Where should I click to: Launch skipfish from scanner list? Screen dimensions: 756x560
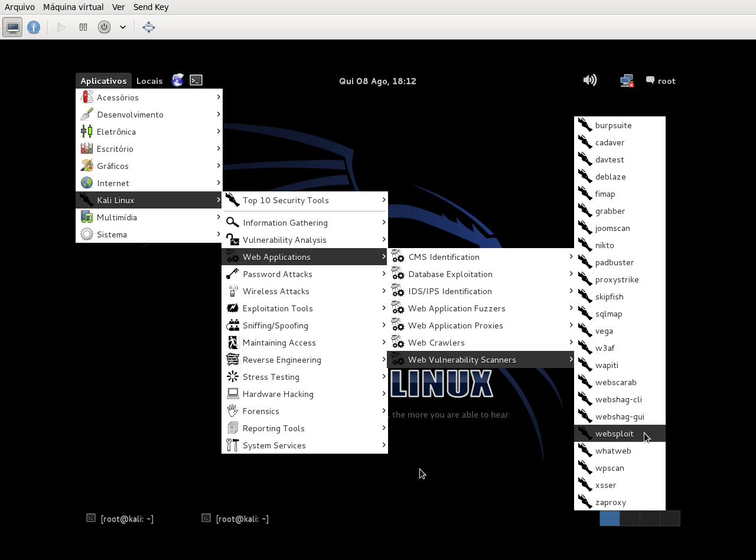[620, 297]
